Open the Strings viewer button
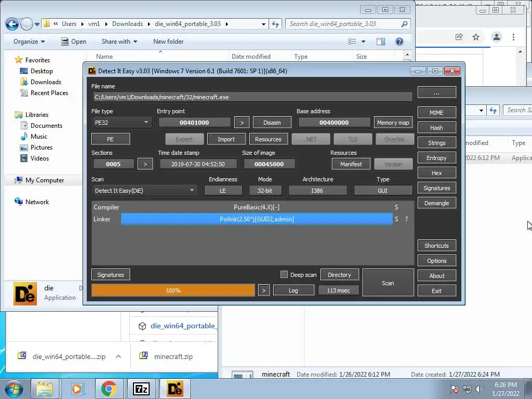 [436, 143]
